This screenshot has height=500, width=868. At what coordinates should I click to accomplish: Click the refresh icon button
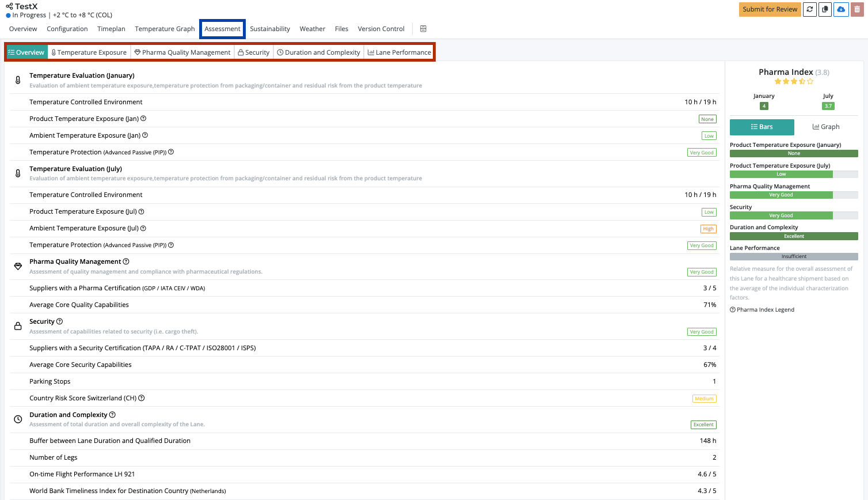click(810, 9)
